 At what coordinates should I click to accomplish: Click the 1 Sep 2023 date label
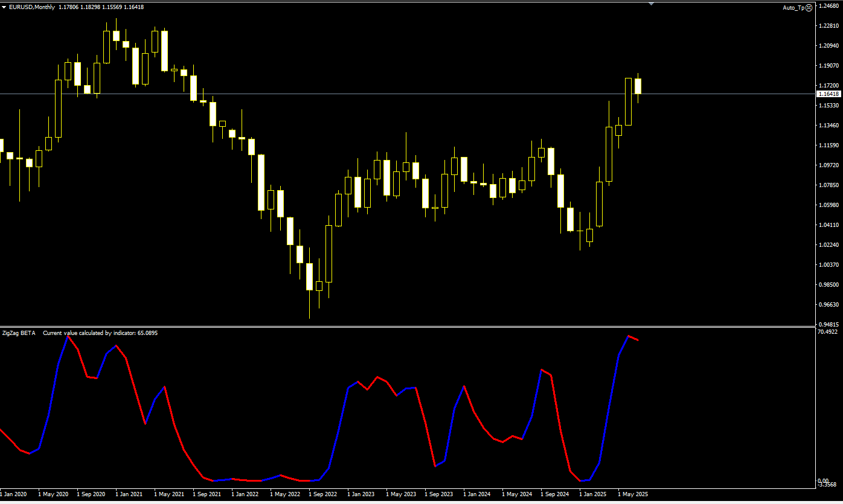point(439,494)
